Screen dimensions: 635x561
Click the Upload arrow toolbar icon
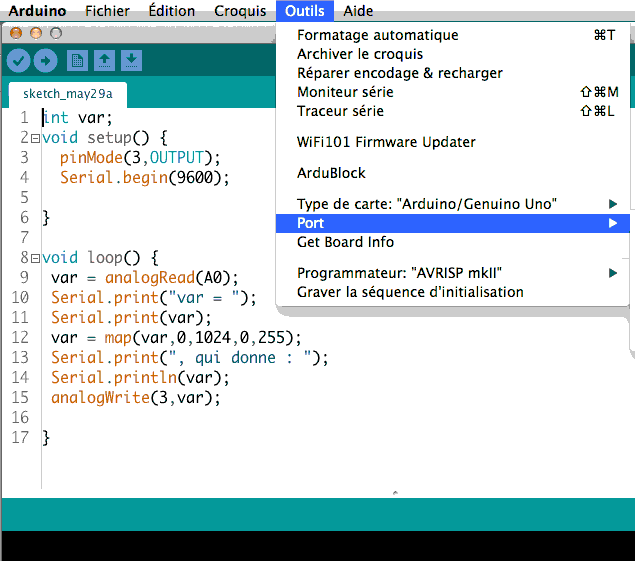[x=45, y=61]
